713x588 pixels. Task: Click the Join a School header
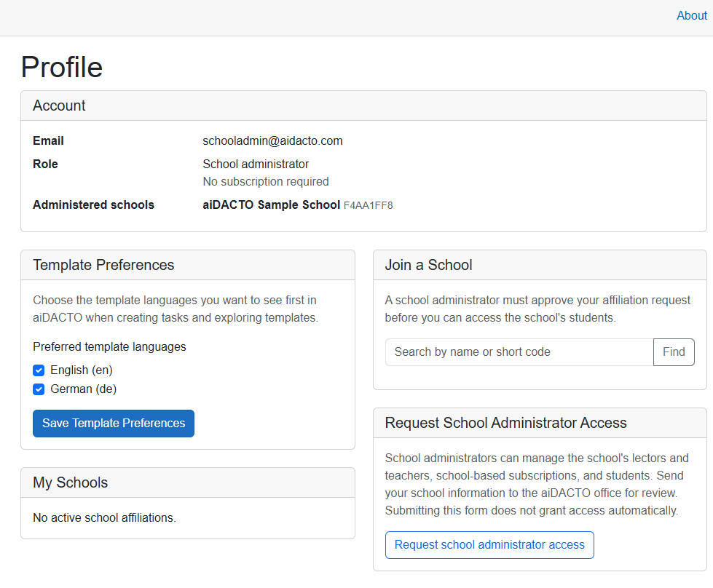pos(540,266)
